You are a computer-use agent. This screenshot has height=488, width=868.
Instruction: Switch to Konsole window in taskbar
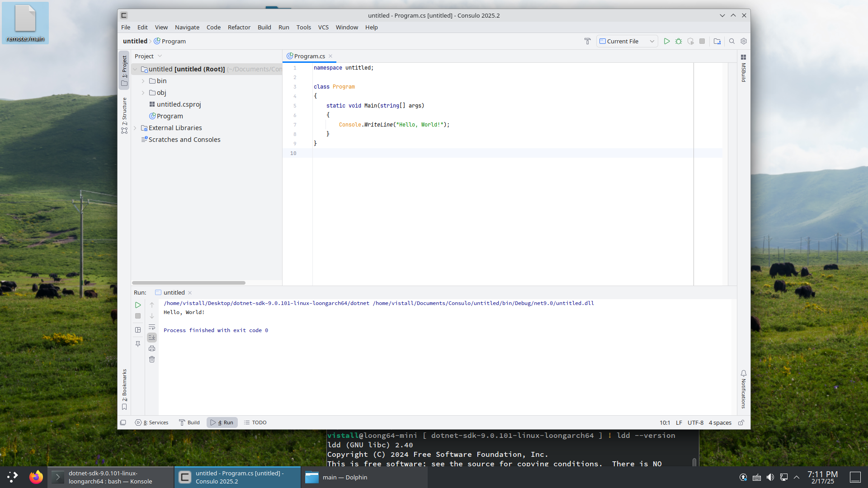click(x=111, y=477)
